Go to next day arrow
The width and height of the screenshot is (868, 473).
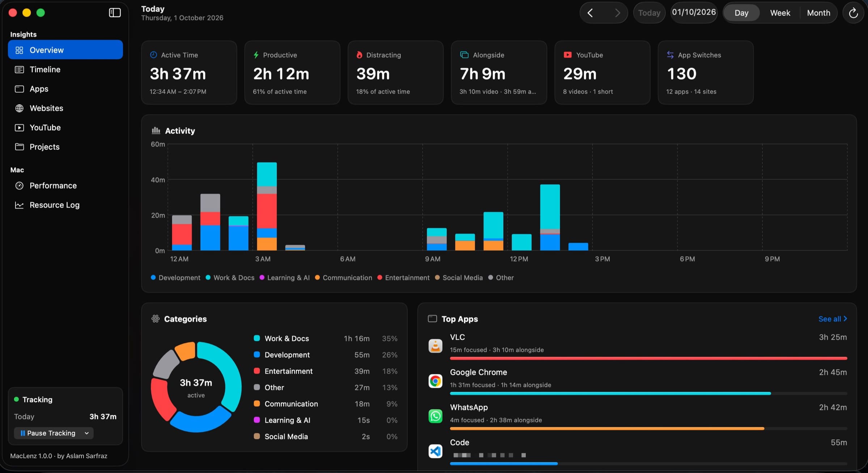point(617,13)
